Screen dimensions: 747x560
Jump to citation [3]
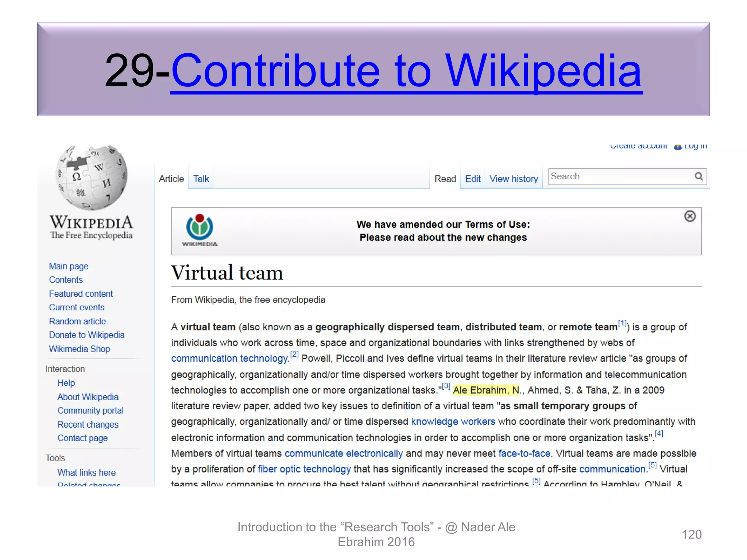446,386
